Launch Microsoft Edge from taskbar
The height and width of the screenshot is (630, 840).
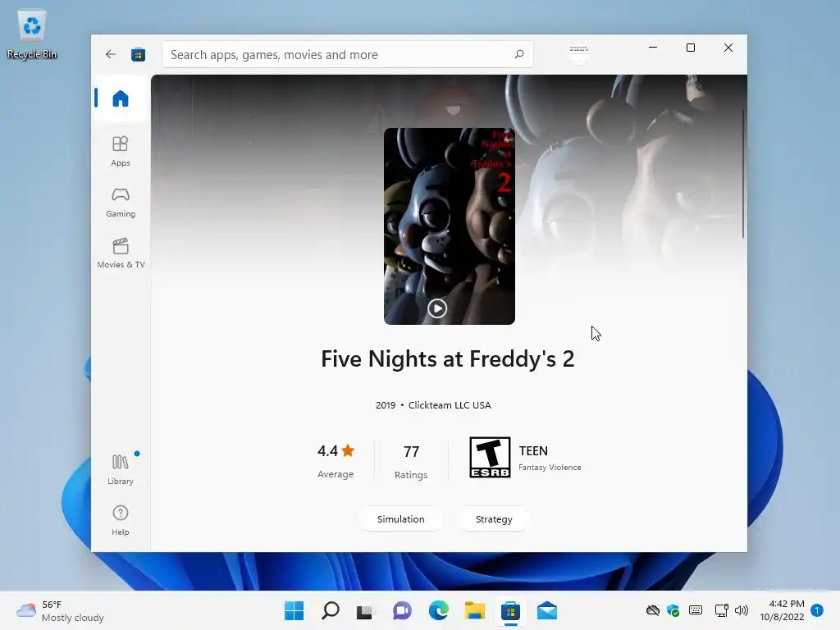pyautogui.click(x=438, y=610)
